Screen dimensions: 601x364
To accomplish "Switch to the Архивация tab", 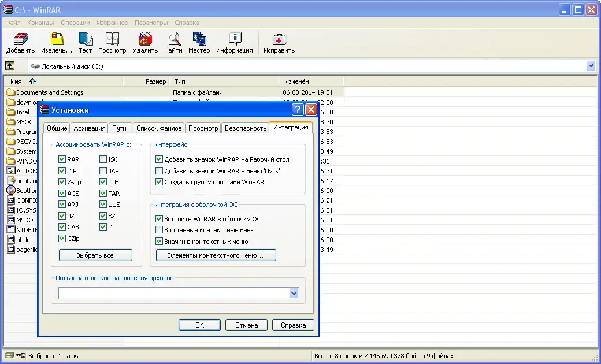I will coord(90,128).
